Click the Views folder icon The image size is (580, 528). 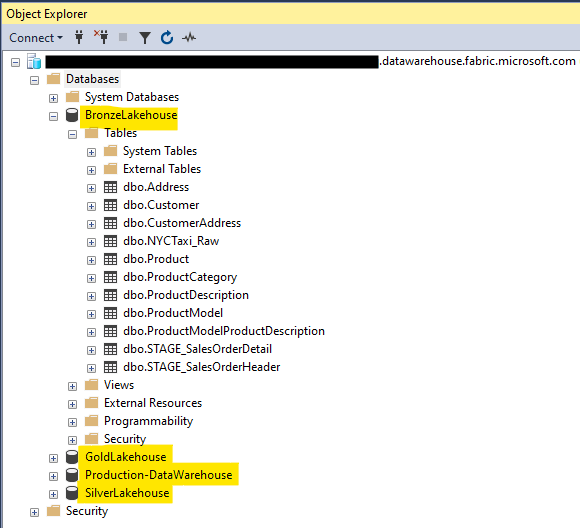coord(91,385)
